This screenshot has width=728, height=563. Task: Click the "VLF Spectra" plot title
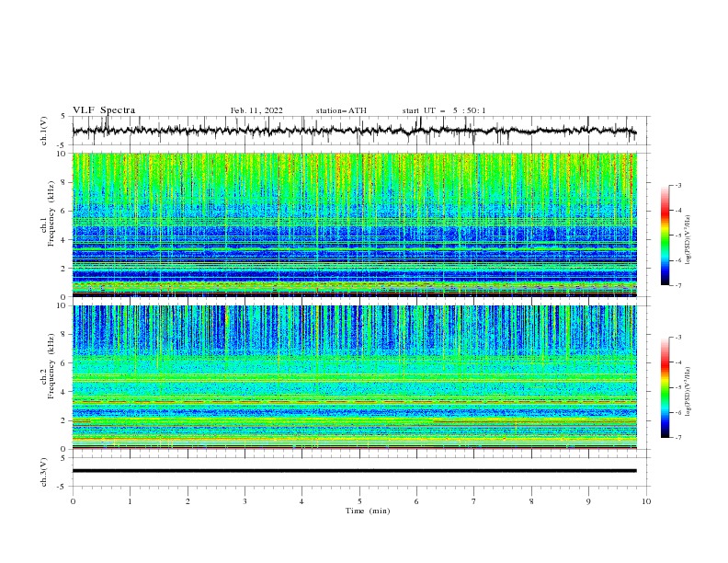pos(104,110)
